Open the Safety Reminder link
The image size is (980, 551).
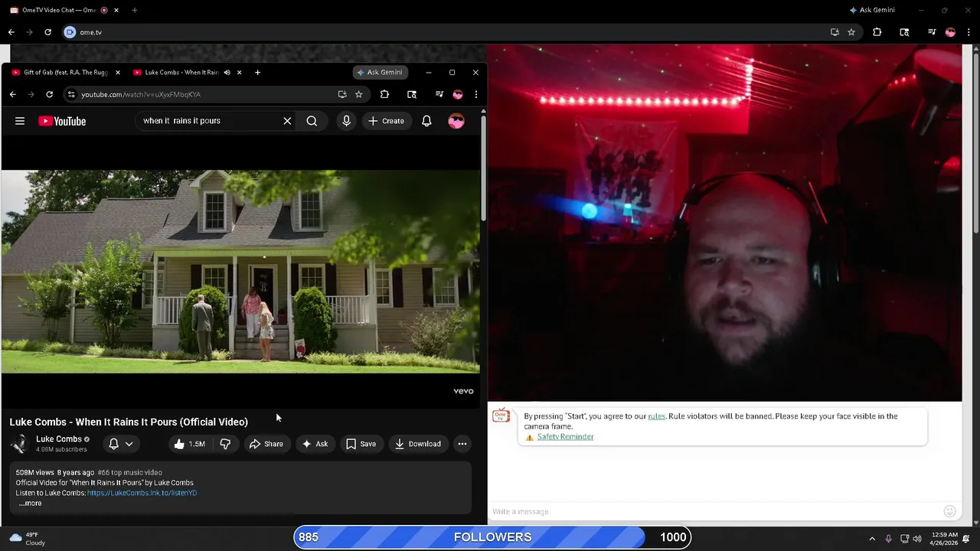coord(565,437)
